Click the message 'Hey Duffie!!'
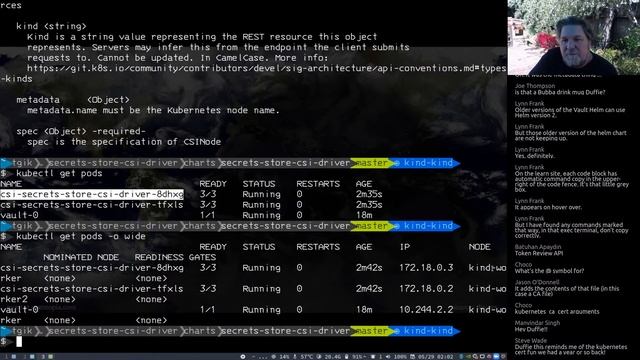The width and height of the screenshot is (640, 360). tap(531, 329)
